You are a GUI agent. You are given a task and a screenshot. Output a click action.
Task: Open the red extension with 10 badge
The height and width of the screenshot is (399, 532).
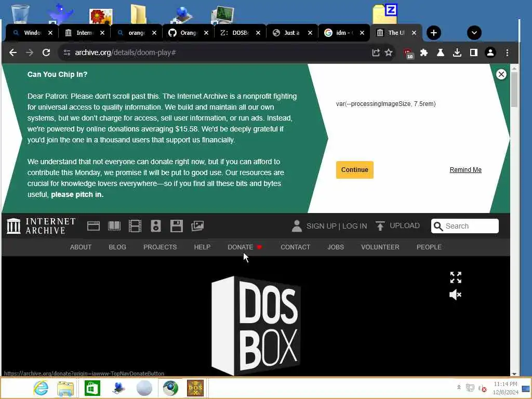[x=408, y=54]
